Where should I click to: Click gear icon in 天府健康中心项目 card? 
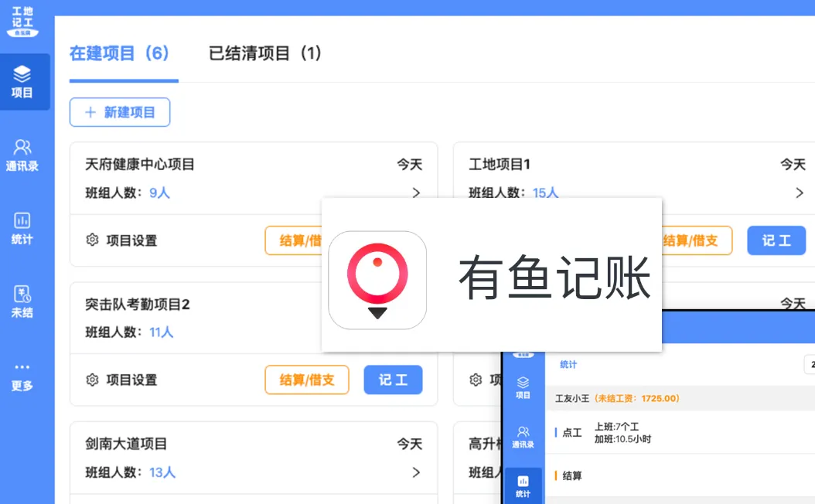[x=92, y=240]
